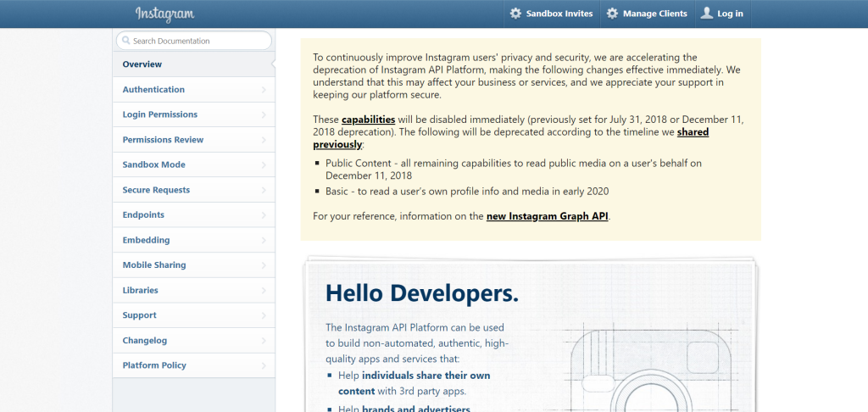View the Changelog page
Viewport: 868px width, 412px height.
click(194, 340)
